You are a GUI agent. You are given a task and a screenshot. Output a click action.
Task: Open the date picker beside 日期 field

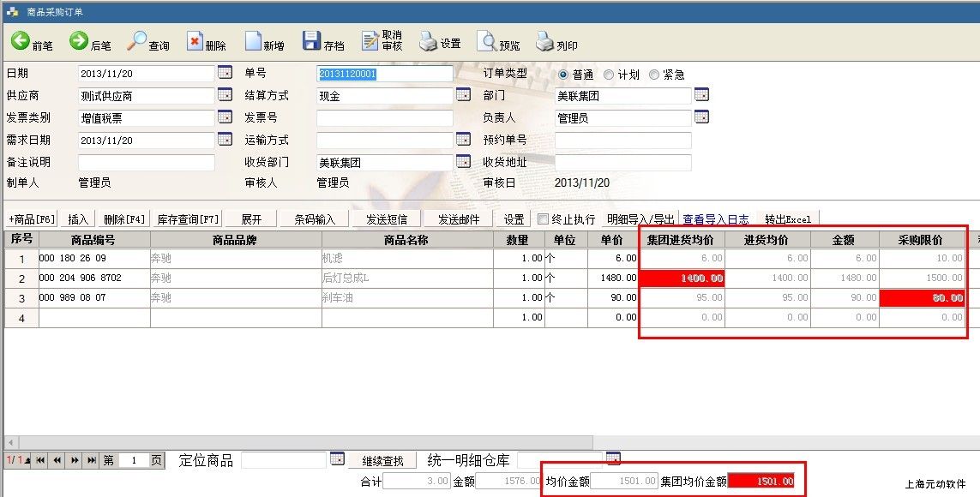coord(225,73)
